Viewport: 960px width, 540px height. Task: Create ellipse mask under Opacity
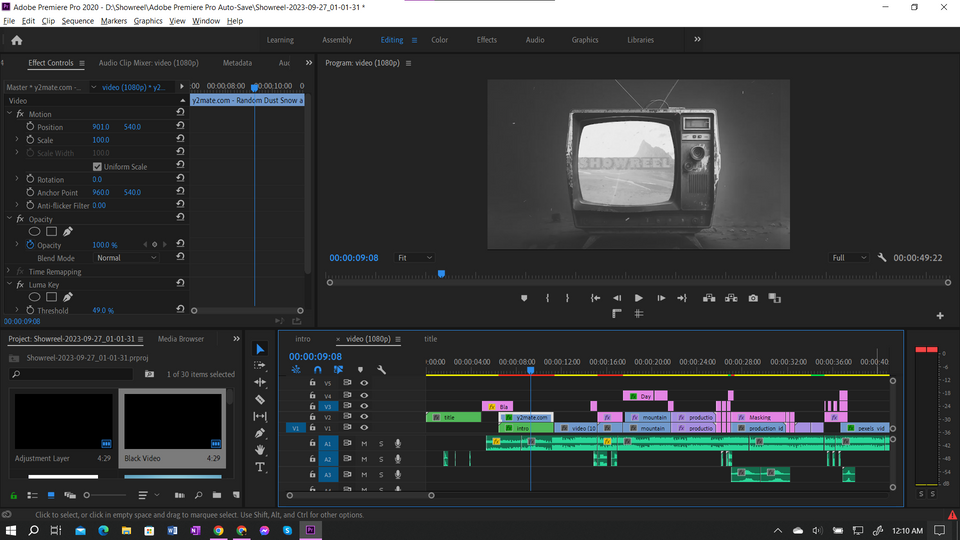click(x=34, y=231)
